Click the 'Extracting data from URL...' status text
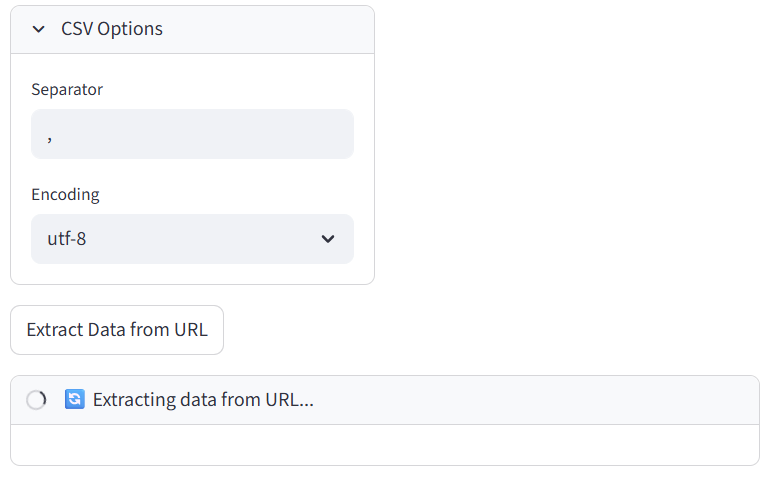Viewport: 768px width, 477px height. (203, 400)
